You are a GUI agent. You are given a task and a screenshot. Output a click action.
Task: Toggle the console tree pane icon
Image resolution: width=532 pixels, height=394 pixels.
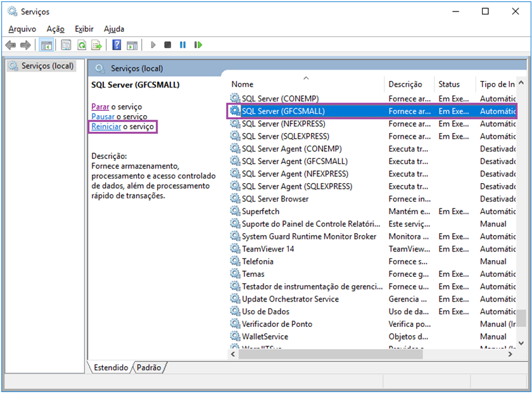[46, 45]
